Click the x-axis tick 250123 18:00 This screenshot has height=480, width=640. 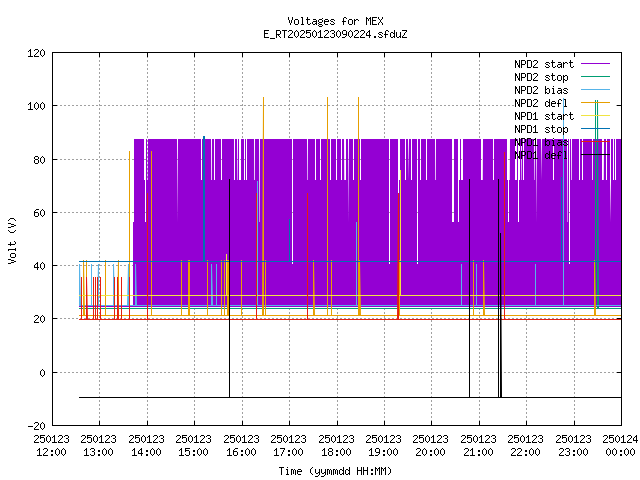click(337, 446)
